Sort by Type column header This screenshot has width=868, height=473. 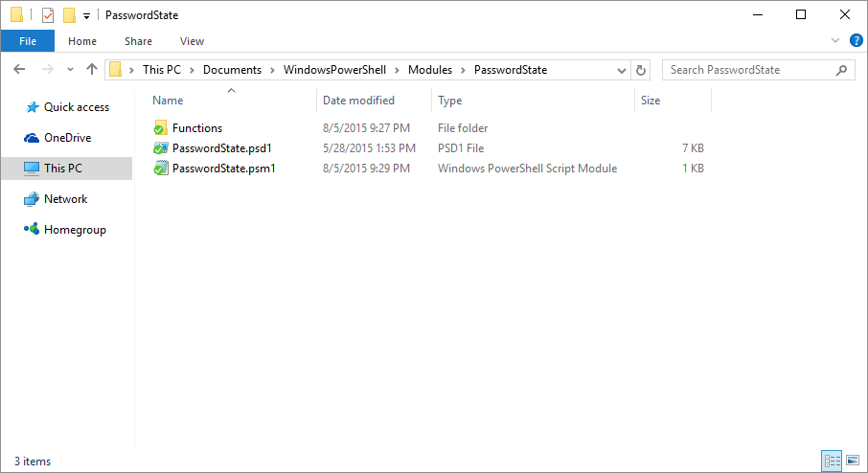click(449, 101)
